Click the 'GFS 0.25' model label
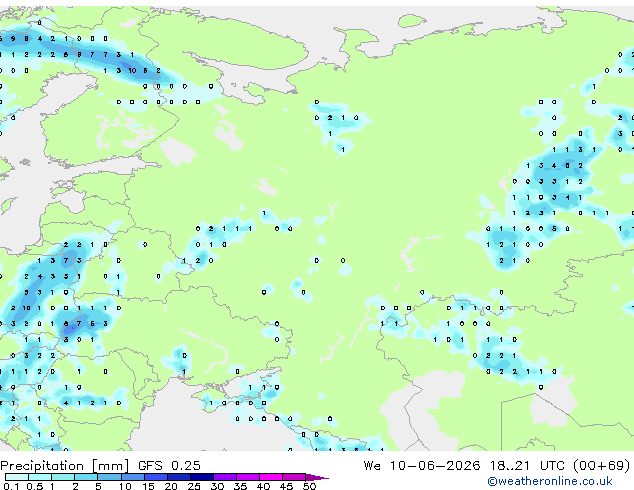This screenshot has height=490, width=634. click(169, 466)
